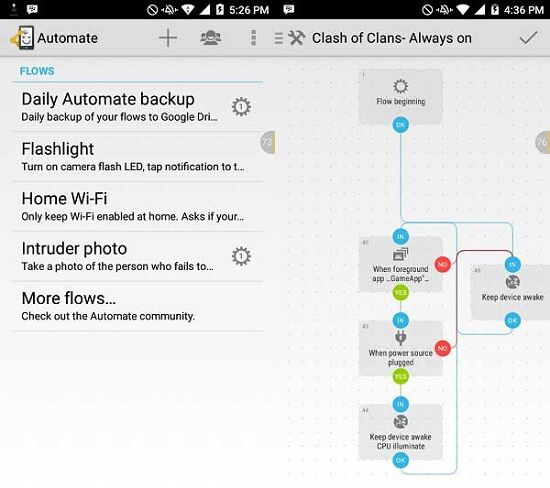Open the flow editor hamburger drawer icon
550x488 pixels.
(279, 38)
